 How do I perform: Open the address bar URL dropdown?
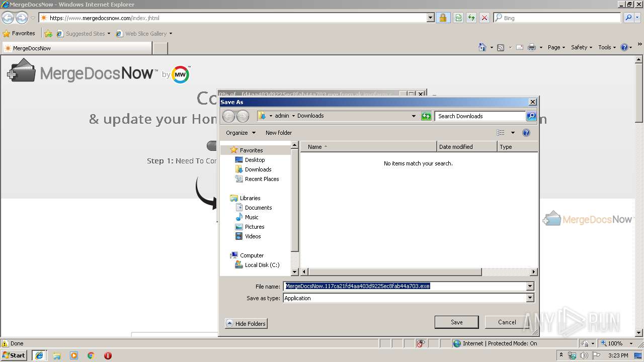(x=430, y=18)
